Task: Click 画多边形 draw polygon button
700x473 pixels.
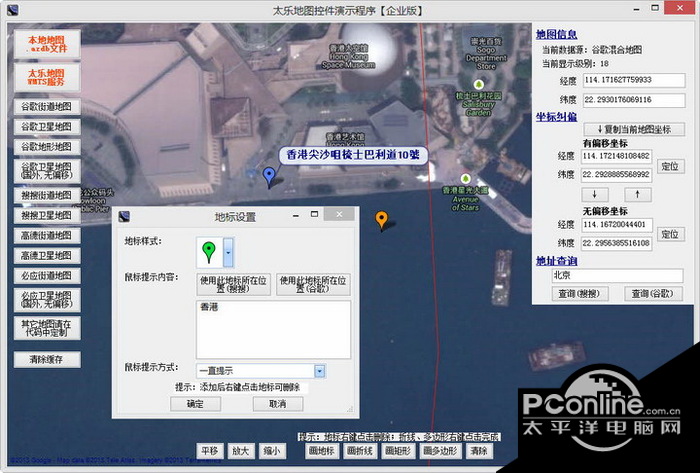Action: (440, 451)
